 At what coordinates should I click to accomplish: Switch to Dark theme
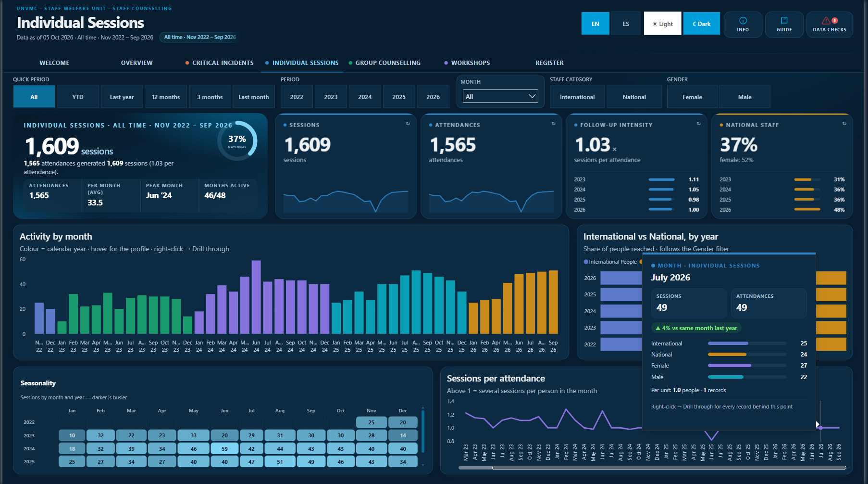click(702, 24)
